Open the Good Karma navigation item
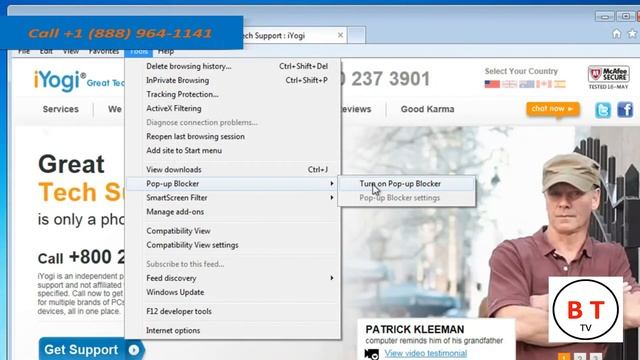 click(427, 109)
